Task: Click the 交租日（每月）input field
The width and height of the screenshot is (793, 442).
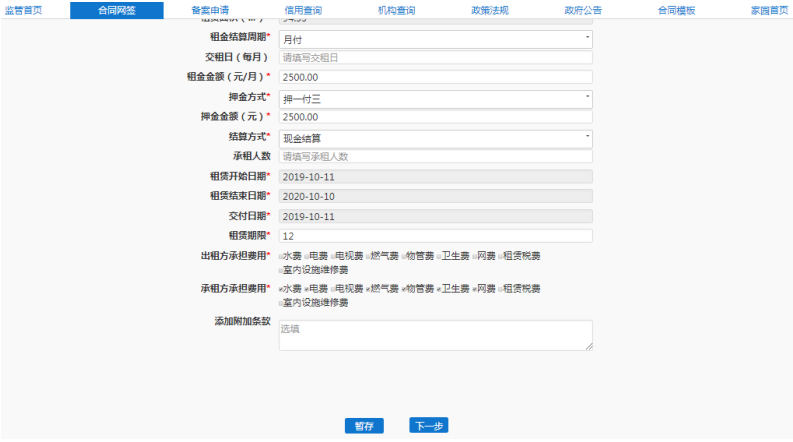Action: 435,58
